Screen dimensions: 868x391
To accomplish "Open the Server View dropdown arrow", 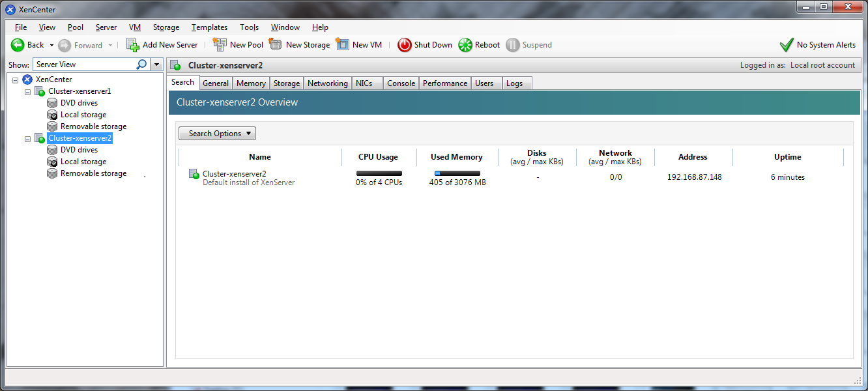I will click(156, 65).
